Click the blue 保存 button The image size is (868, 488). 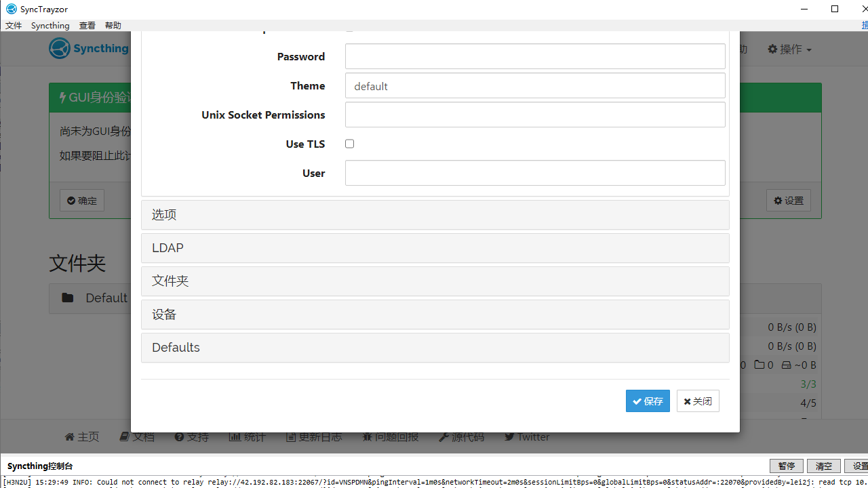[648, 401]
